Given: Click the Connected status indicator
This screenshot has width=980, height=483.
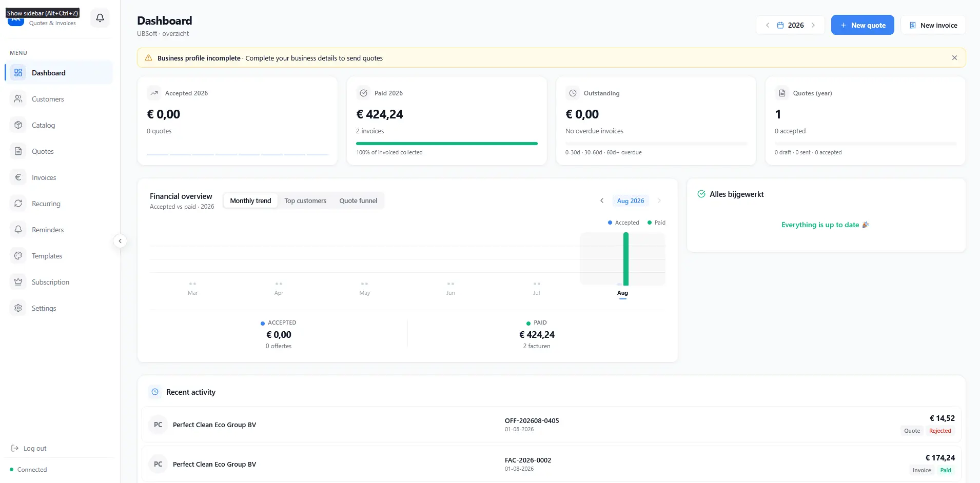Looking at the screenshot, I should pos(28,469).
